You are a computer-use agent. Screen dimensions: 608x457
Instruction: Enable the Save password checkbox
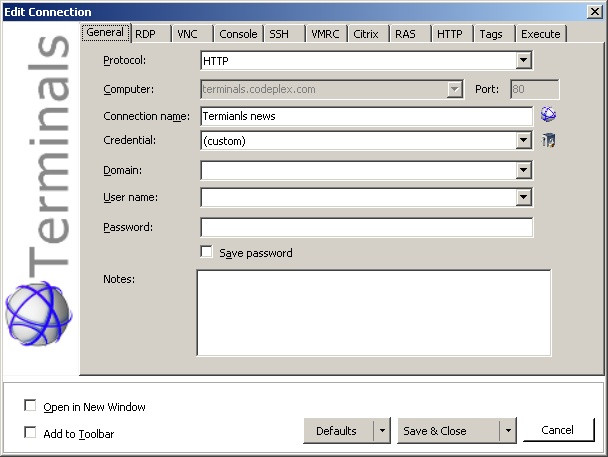(x=206, y=252)
